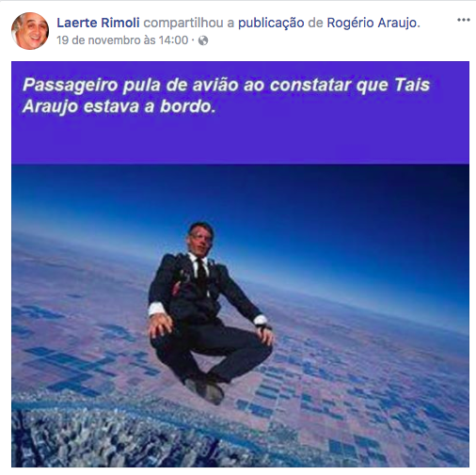
Task: Open the shared skydiver meme image
Action: [240, 264]
